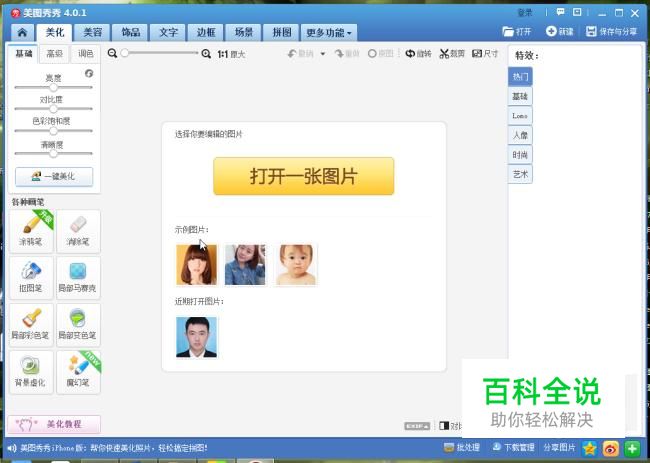650x463 pixels.
Task: Click the 撤销 undo button
Action: pyautogui.click(x=301, y=53)
